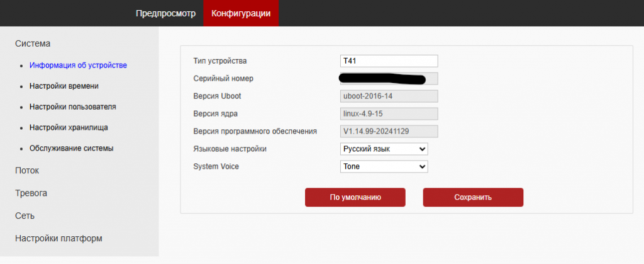Open Информация об устройстве page
This screenshot has height=264, width=644.
click(78, 65)
